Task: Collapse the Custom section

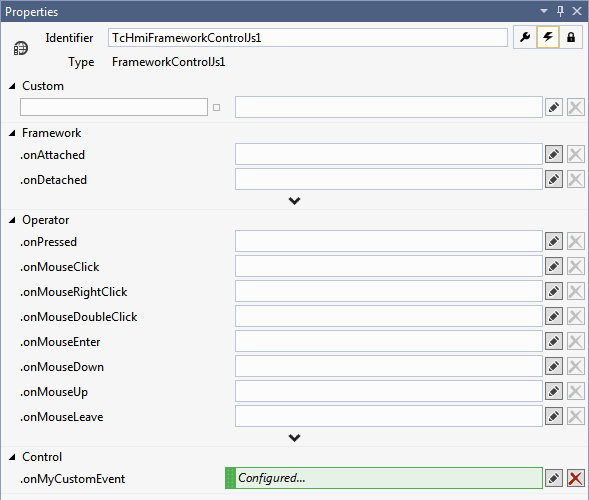Action: click(x=12, y=86)
